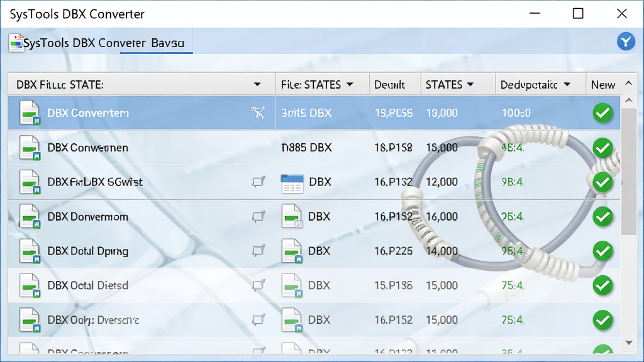Select the DBX Dotul Dpinsg row name

point(88,251)
